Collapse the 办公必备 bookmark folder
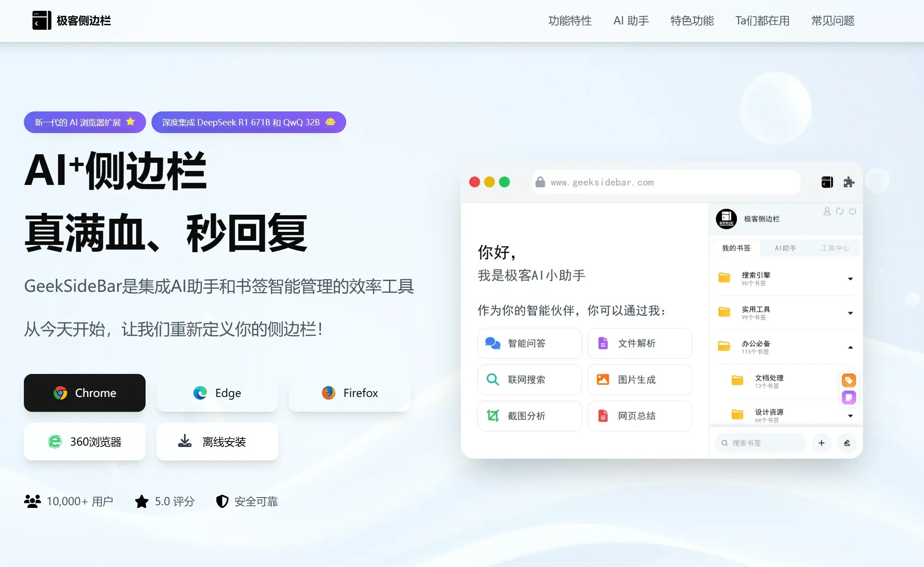The height and width of the screenshot is (567, 924). click(x=851, y=347)
